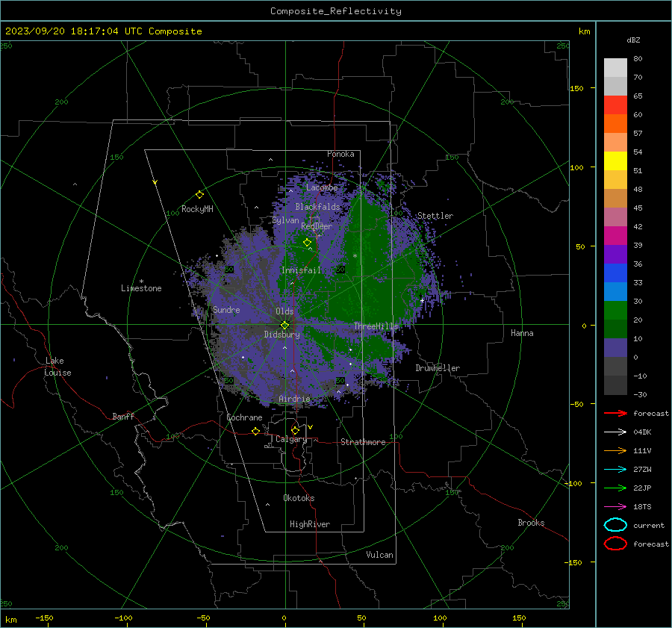This screenshot has width=672, height=628.
Task: Click the -150 tick on bottom axis
Action: pos(44,618)
